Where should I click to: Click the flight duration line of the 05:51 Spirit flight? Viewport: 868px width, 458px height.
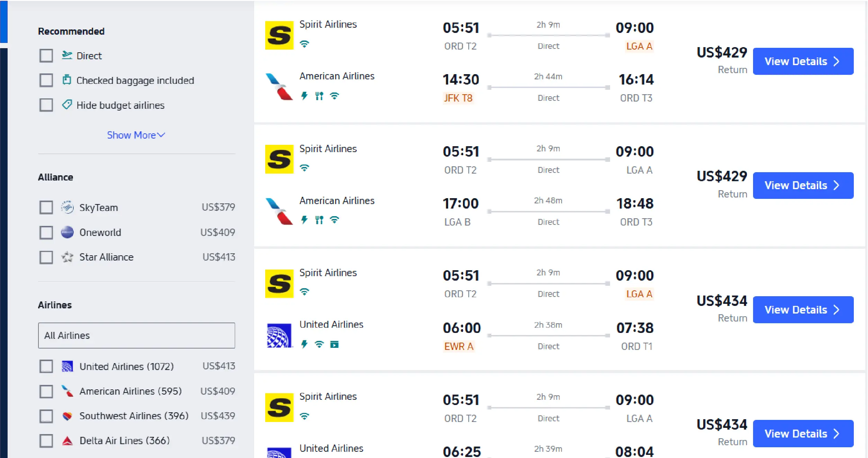(548, 35)
